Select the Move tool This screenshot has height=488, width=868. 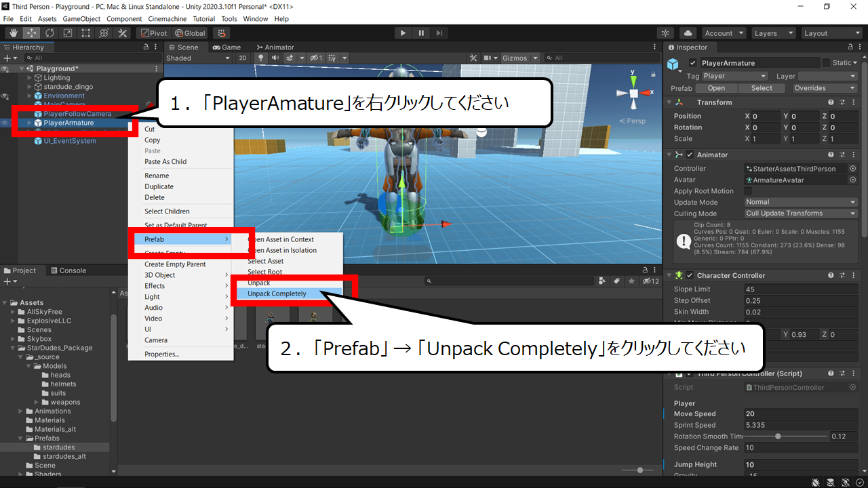tap(31, 33)
